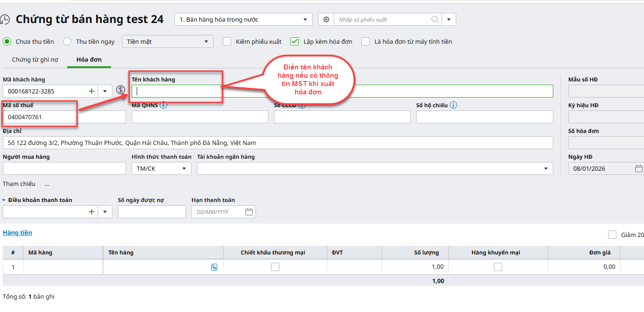
Task: Open the Hình thức thanh toán TM/CK dropdown
Action: tap(161, 168)
